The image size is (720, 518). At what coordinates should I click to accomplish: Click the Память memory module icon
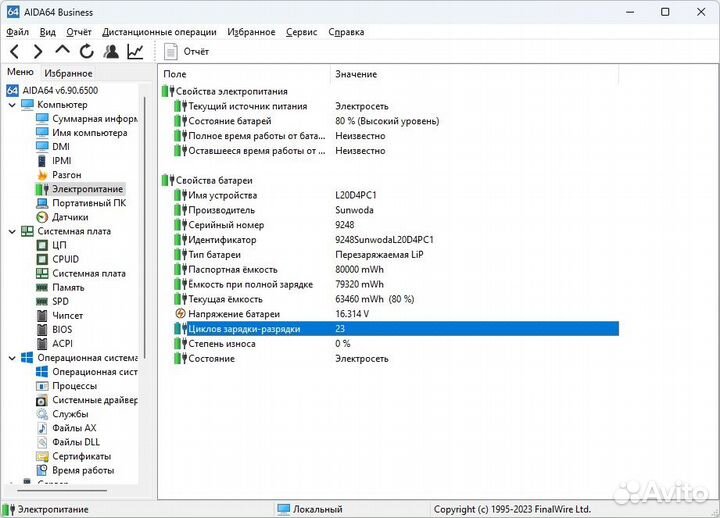[42, 287]
